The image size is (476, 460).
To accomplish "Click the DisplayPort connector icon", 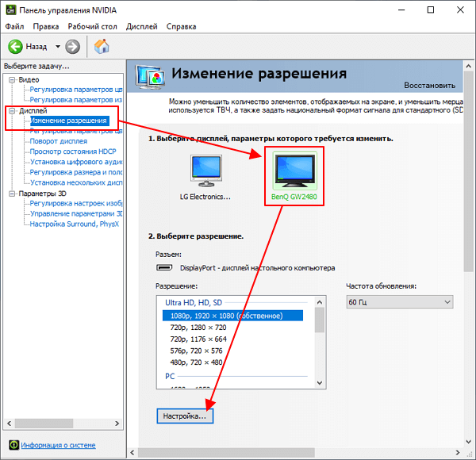I will (x=164, y=267).
